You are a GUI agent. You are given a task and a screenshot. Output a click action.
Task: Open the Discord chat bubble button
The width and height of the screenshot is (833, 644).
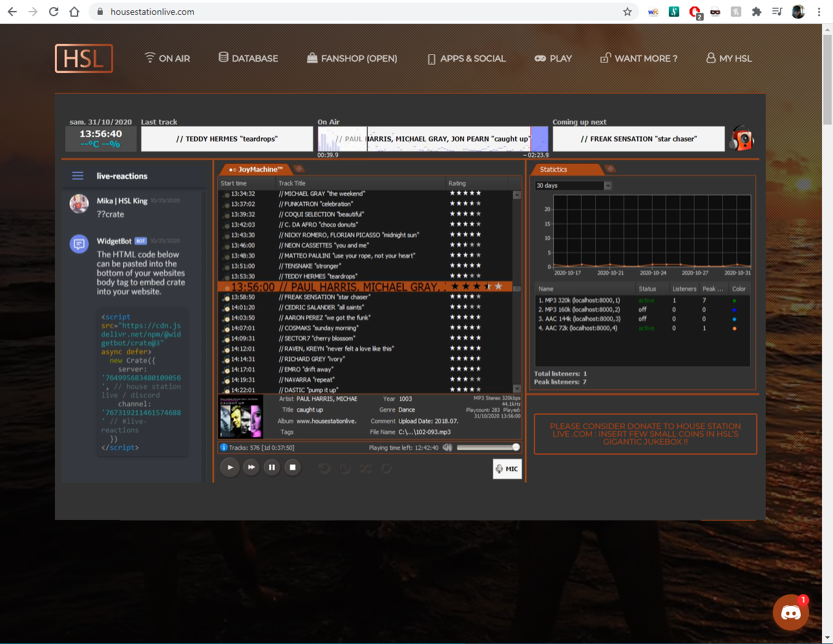(x=791, y=612)
